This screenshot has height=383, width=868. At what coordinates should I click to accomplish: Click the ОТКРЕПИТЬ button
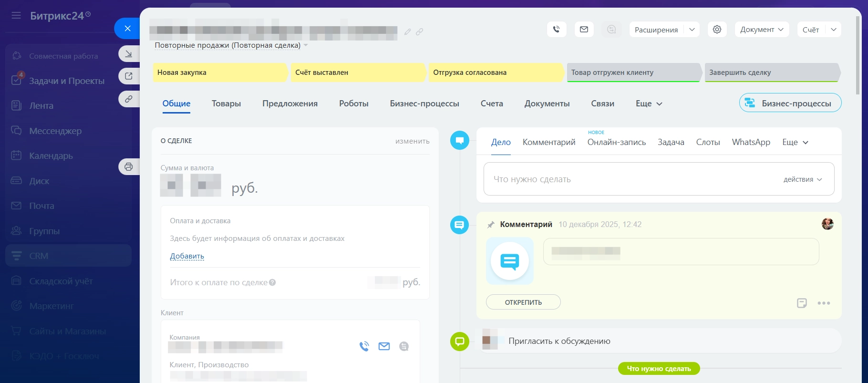(x=523, y=302)
